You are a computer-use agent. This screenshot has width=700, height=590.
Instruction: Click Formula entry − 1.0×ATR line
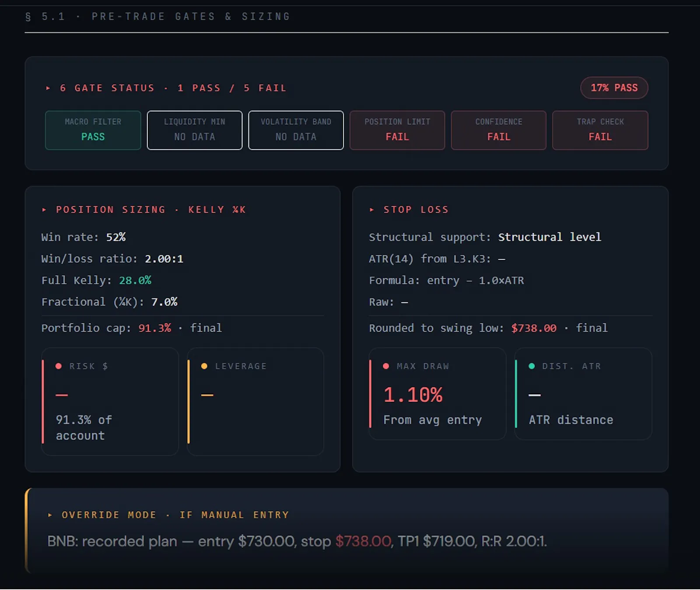coord(446,280)
